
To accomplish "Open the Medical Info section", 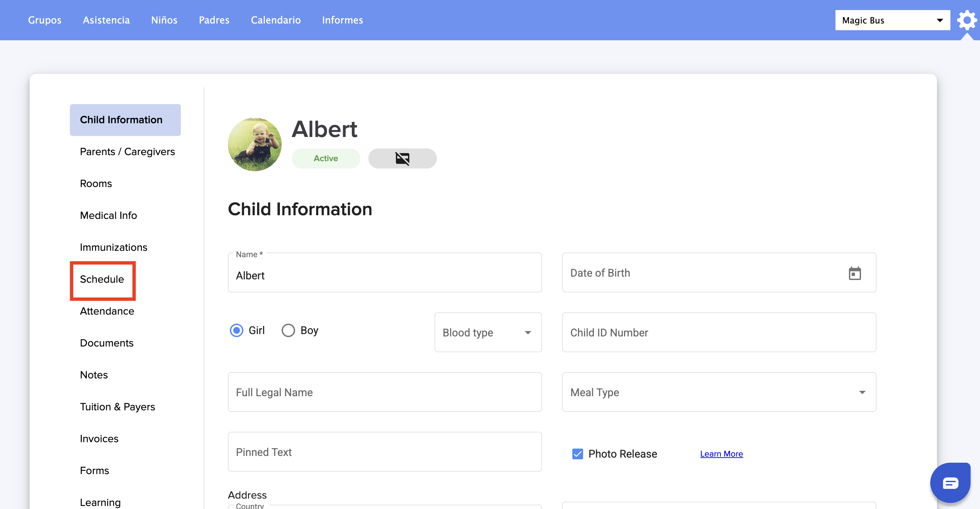I will tap(109, 216).
